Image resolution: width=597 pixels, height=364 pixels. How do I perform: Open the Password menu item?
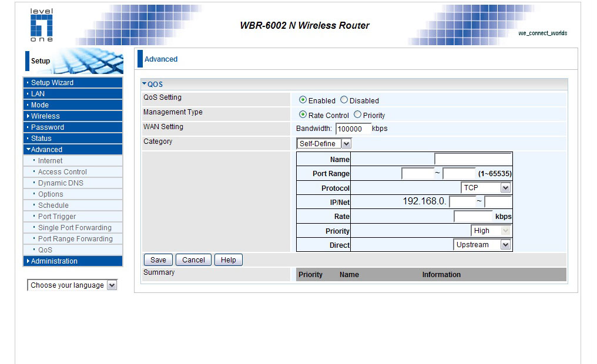pyautogui.click(x=73, y=127)
